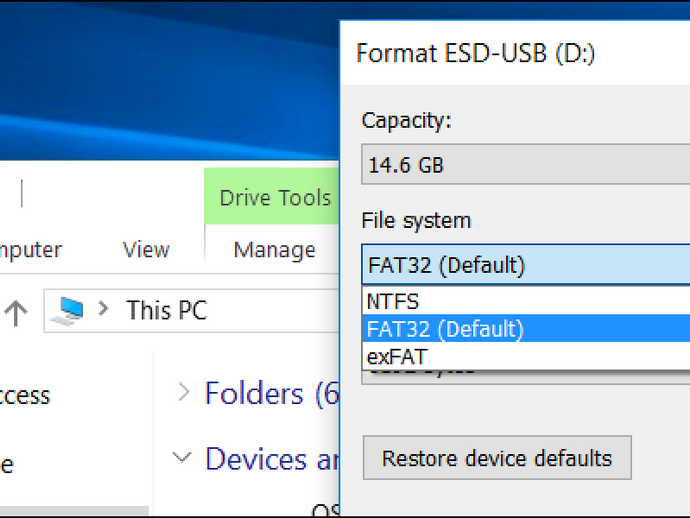Screen dimensions: 690x518
Task: Pick exFAT from the file system list
Action: (x=526, y=356)
